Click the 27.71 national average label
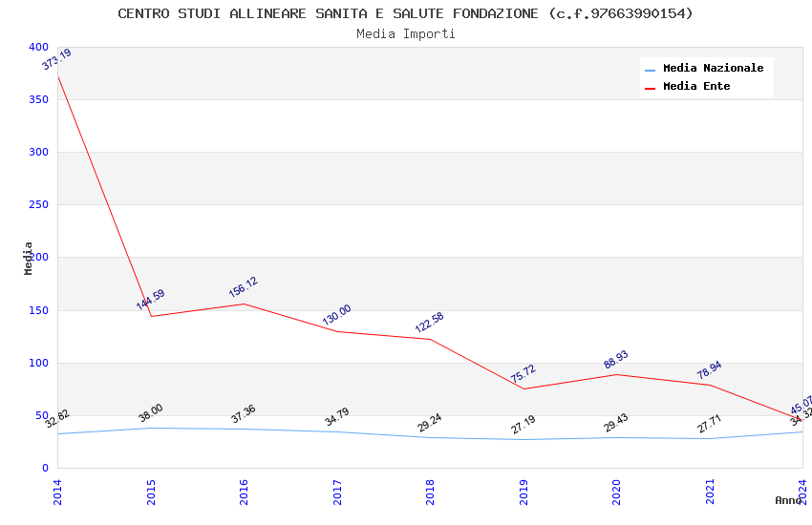812x525 pixels. point(709,424)
